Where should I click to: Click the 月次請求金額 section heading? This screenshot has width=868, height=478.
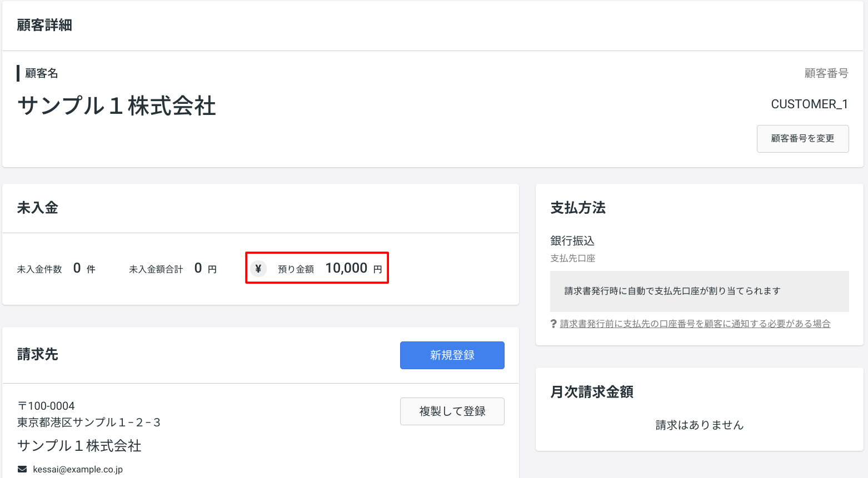click(592, 392)
